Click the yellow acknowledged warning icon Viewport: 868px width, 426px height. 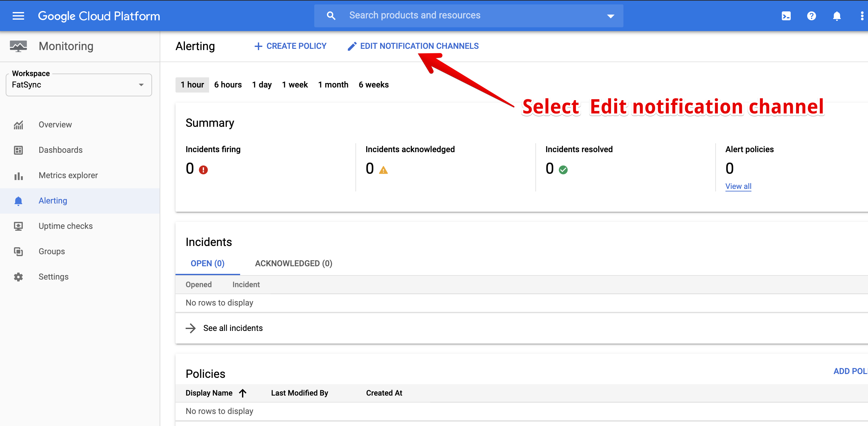click(x=383, y=170)
